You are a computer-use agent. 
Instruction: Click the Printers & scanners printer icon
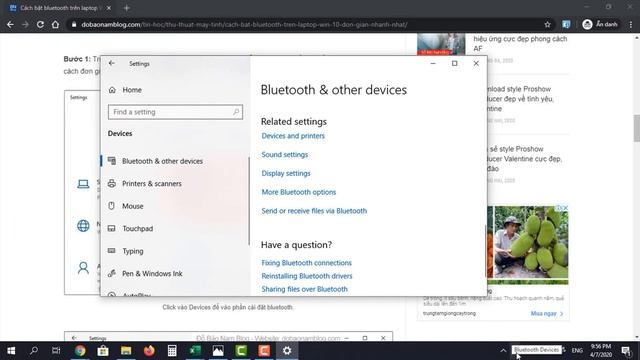pos(112,183)
